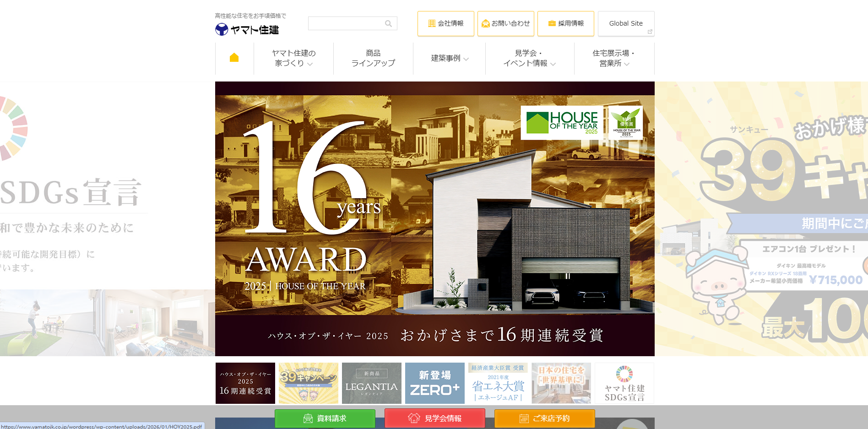Go to the Global Site
This screenshot has height=429, width=868.
pyautogui.click(x=626, y=23)
